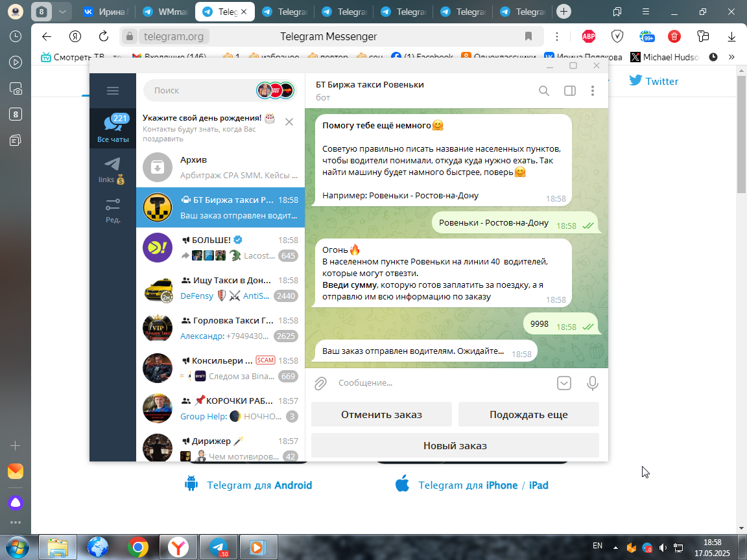
Task: Click the Yandex home button
Action: (x=75, y=36)
